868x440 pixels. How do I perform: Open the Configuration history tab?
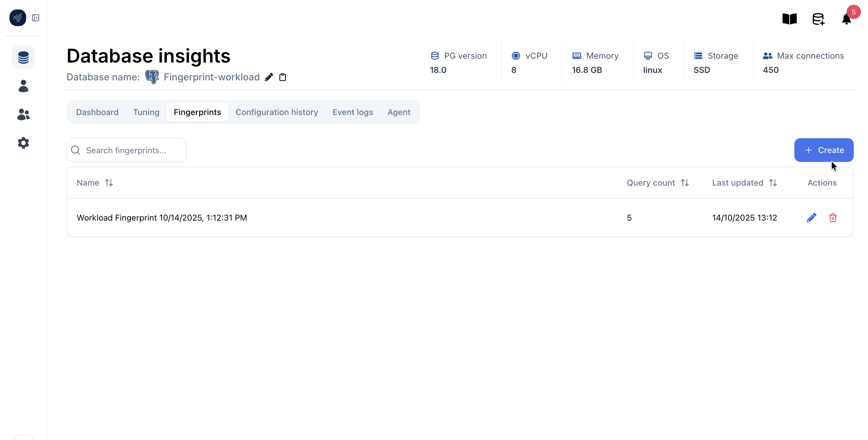pyautogui.click(x=277, y=112)
